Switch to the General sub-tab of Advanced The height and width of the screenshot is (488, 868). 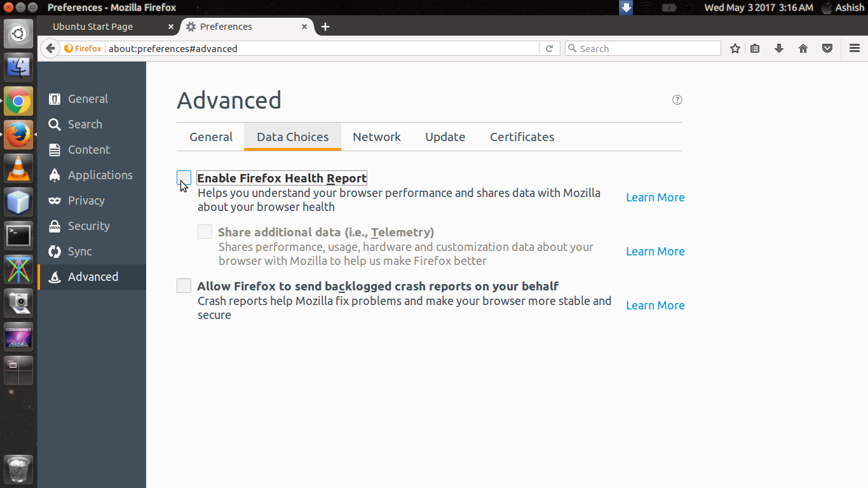[211, 137]
